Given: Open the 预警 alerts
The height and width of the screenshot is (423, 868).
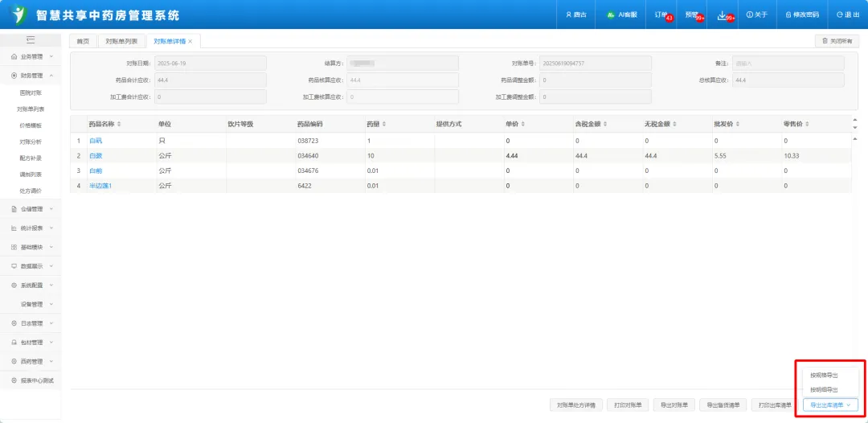Looking at the screenshot, I should click(691, 14).
